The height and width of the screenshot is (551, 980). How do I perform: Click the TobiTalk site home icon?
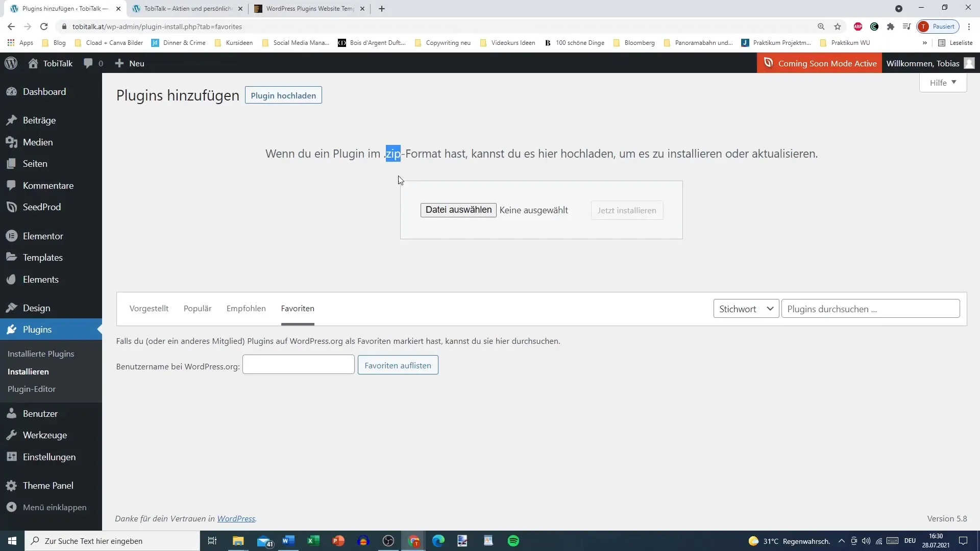[x=32, y=63]
